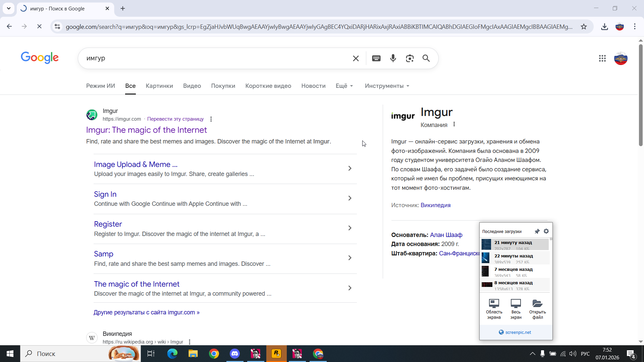Image resolution: width=644 pixels, height=362 pixels.
Task: Pin the Screenpic recent uploads panel
Action: pyautogui.click(x=537, y=231)
